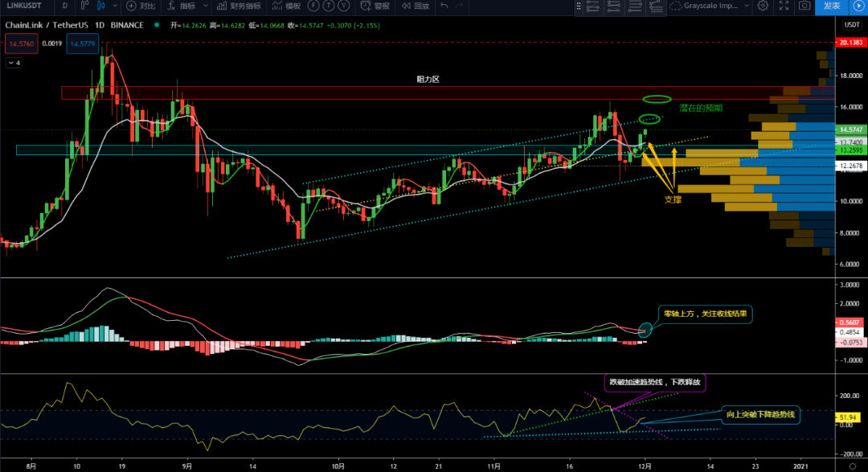Image resolution: width=868 pixels, height=472 pixels.
Task: Expand the collapsed indicators legend (4)
Action: (x=14, y=63)
